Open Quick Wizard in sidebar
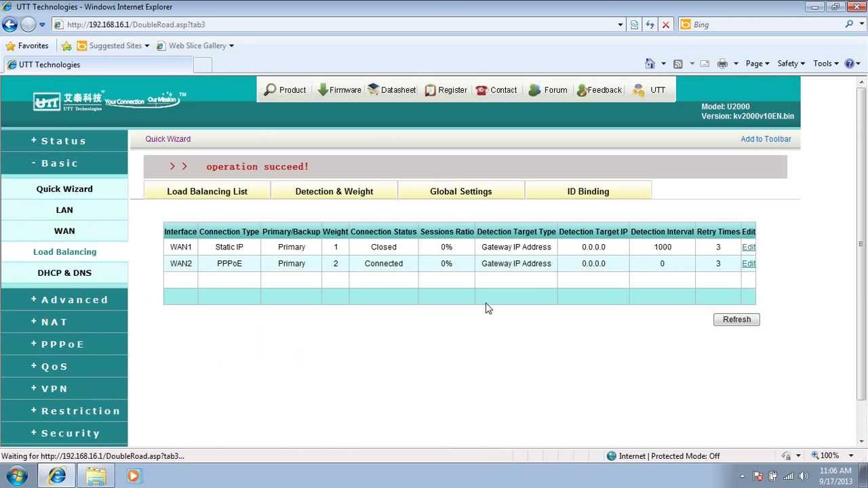The width and height of the screenshot is (868, 488). pos(64,189)
